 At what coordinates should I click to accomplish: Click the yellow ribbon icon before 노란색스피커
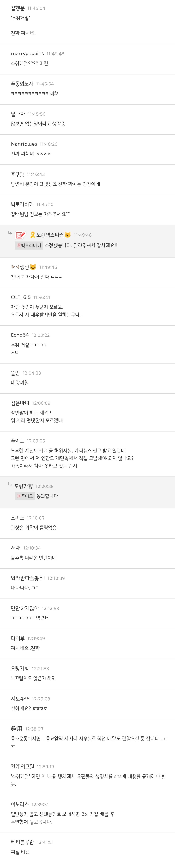click(32, 235)
